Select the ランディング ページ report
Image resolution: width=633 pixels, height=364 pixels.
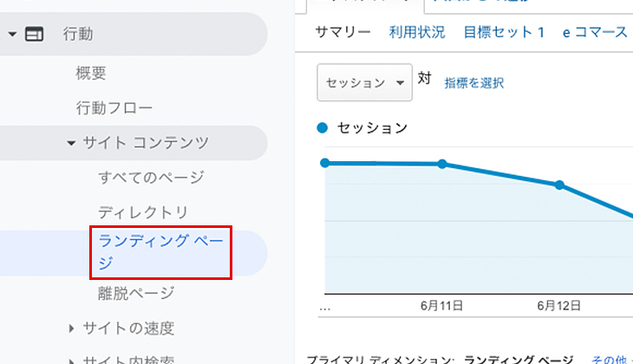click(x=160, y=252)
